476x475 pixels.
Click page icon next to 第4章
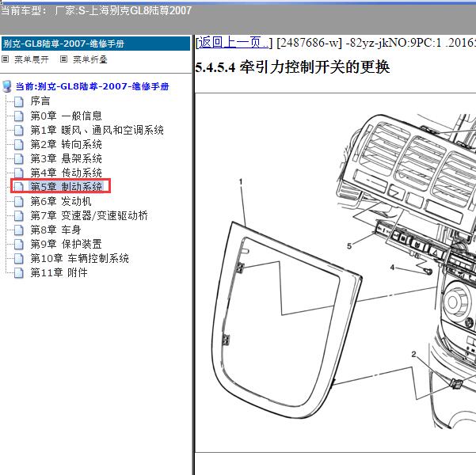coord(19,173)
